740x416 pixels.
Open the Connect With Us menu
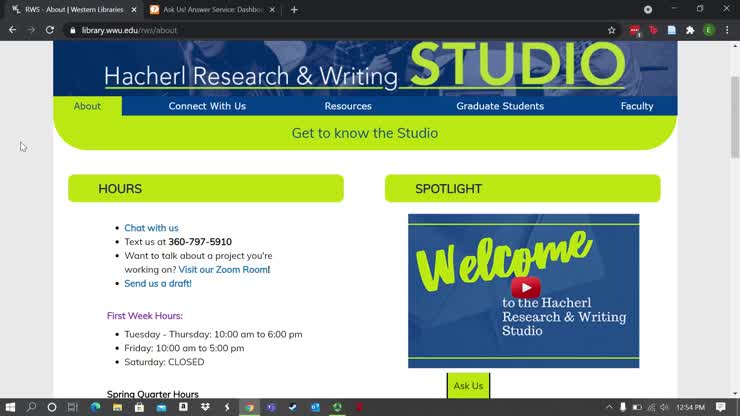click(207, 106)
